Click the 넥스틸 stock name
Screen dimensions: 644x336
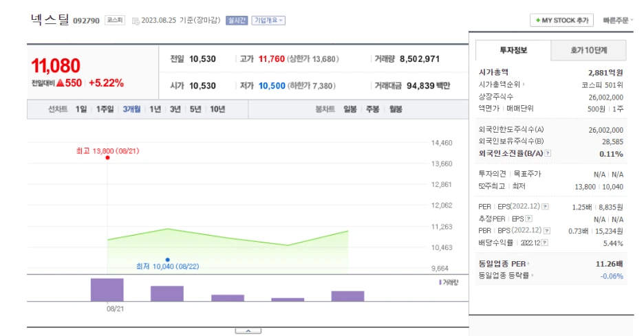coord(50,19)
